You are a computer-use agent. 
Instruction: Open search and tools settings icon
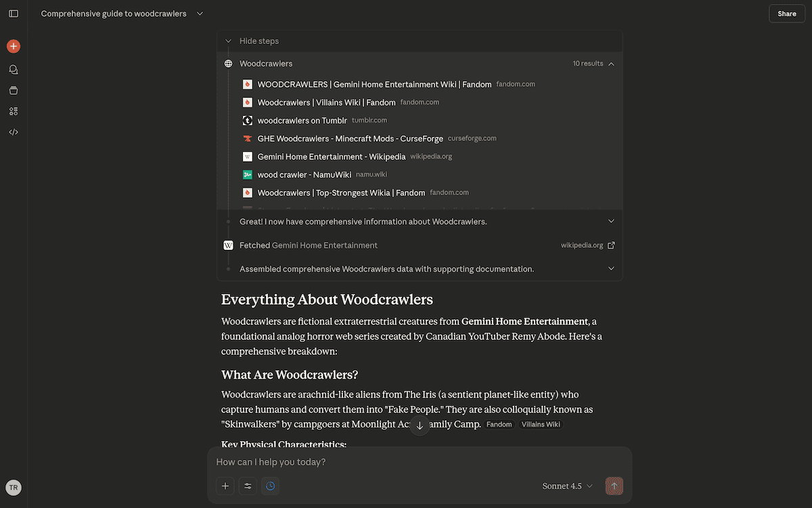click(248, 486)
